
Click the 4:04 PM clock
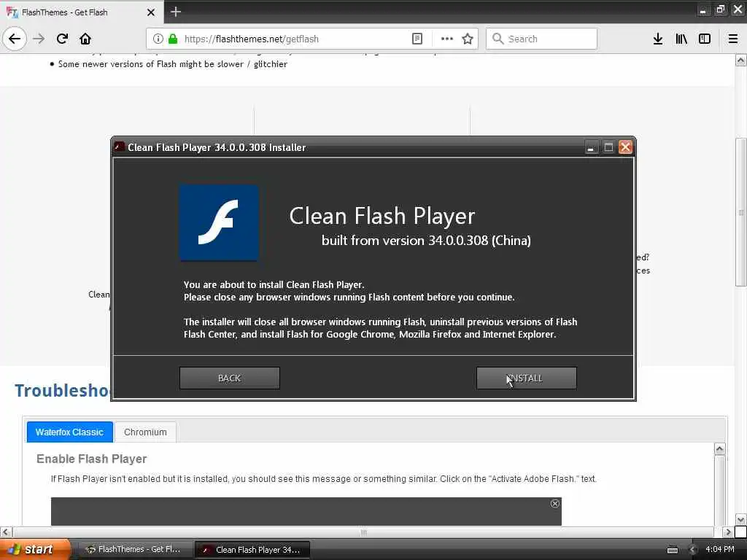720,549
